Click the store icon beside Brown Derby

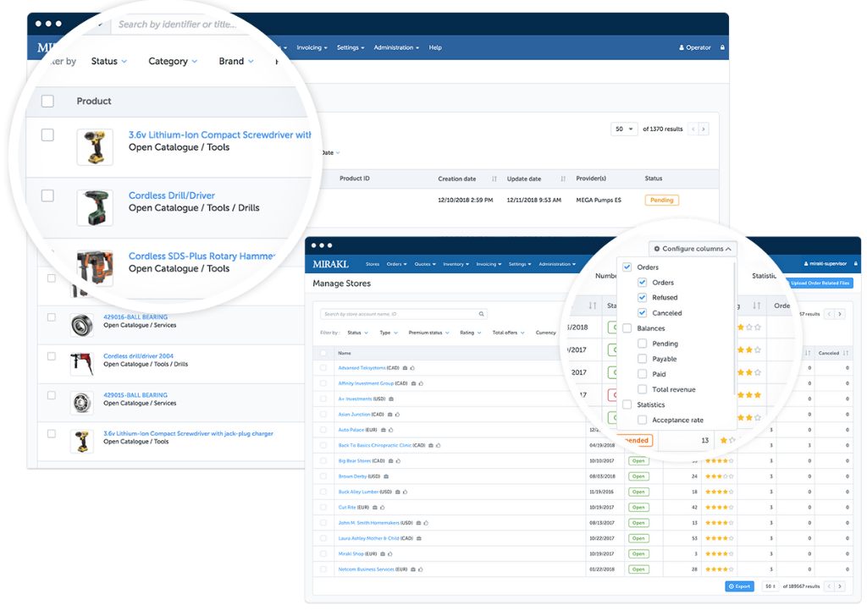coord(386,476)
